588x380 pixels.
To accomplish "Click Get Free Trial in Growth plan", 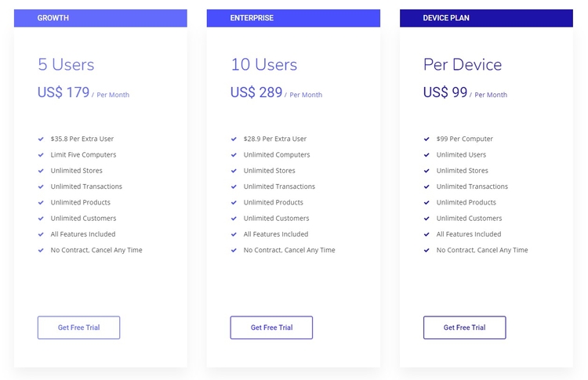I will pos(78,328).
